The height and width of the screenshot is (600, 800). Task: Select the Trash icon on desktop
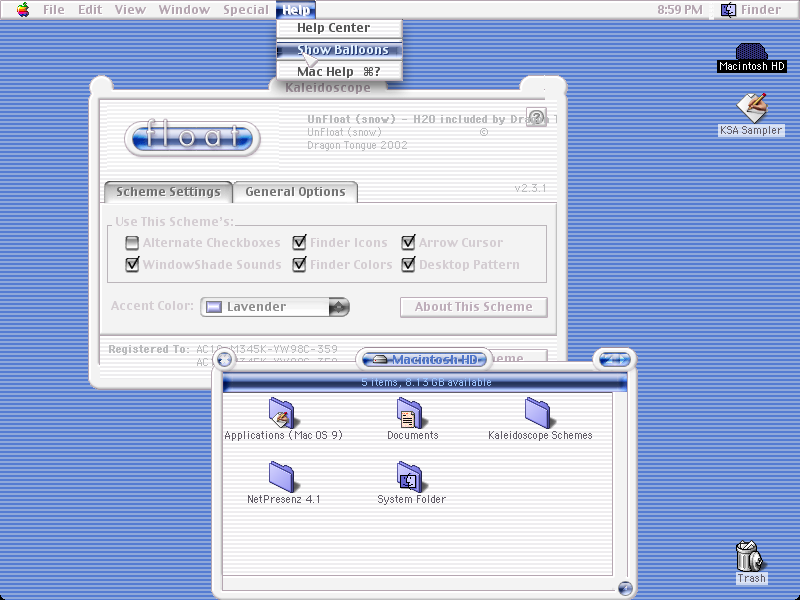pyautogui.click(x=750, y=556)
